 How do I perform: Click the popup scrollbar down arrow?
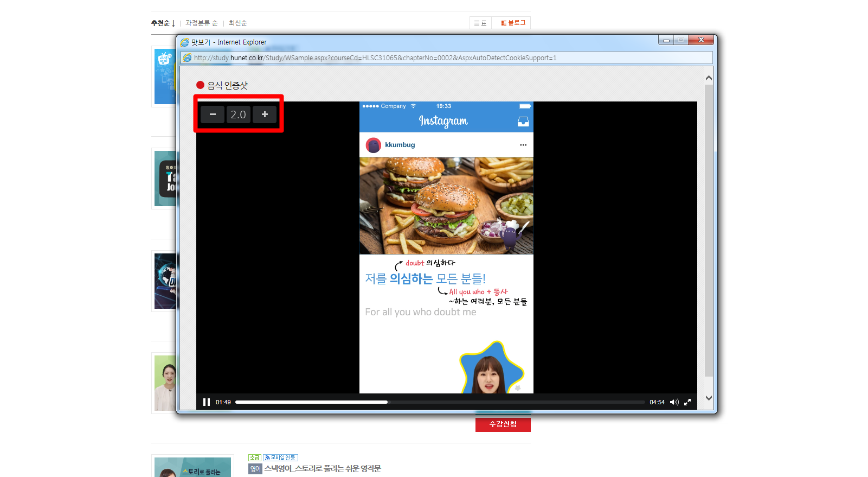[709, 398]
